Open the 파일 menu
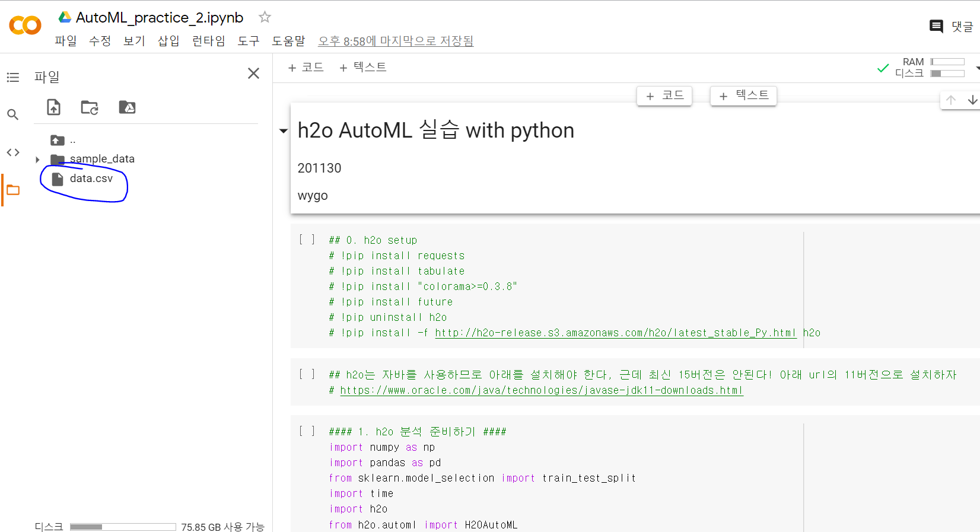This screenshot has height=532, width=980. (x=66, y=41)
